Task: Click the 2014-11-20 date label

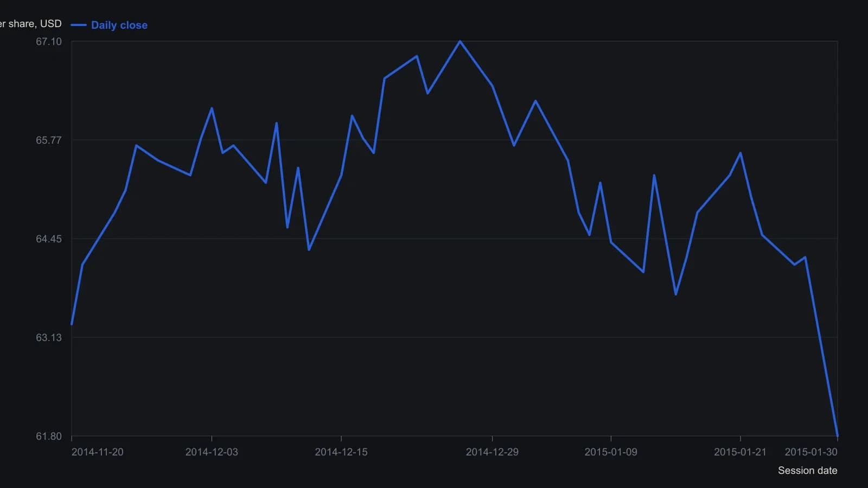Action: tap(98, 452)
